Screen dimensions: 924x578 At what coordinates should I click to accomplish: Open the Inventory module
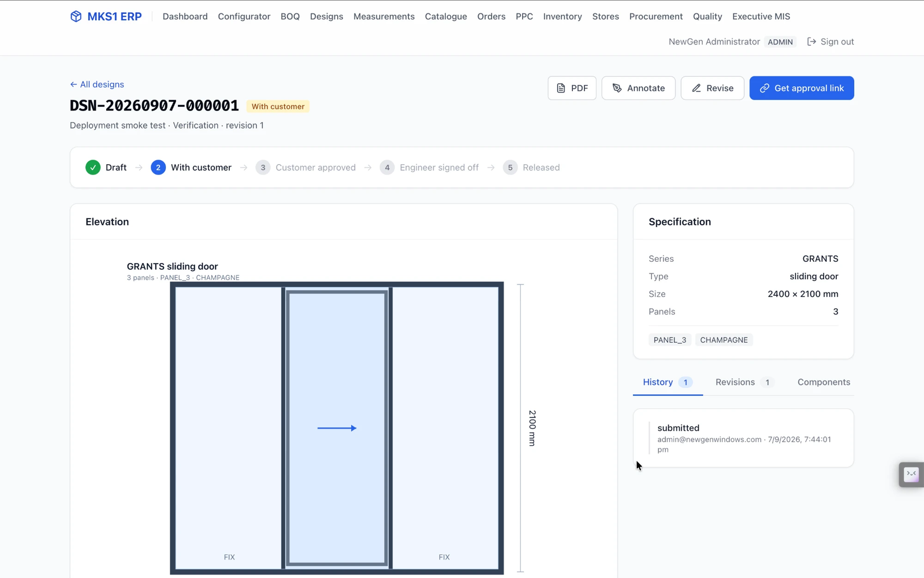[x=562, y=16]
